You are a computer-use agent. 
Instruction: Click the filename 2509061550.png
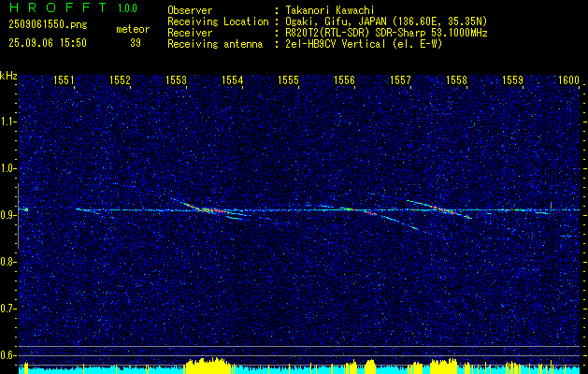coord(48,25)
